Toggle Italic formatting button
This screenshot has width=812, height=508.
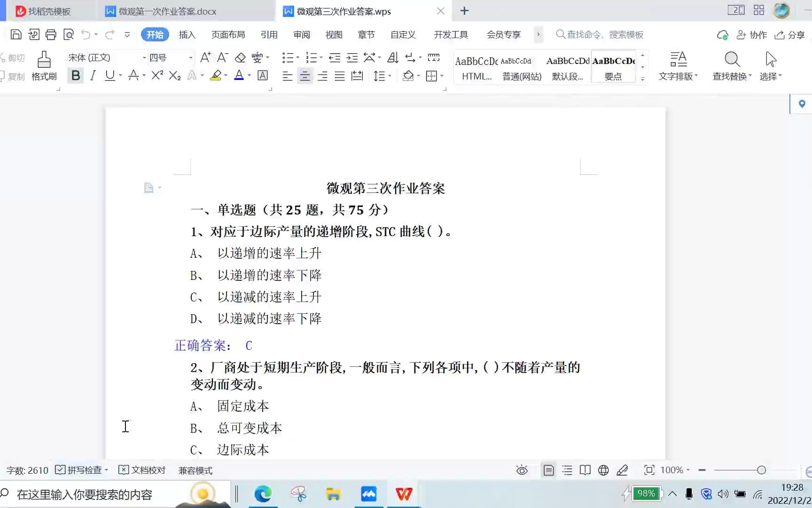(93, 75)
